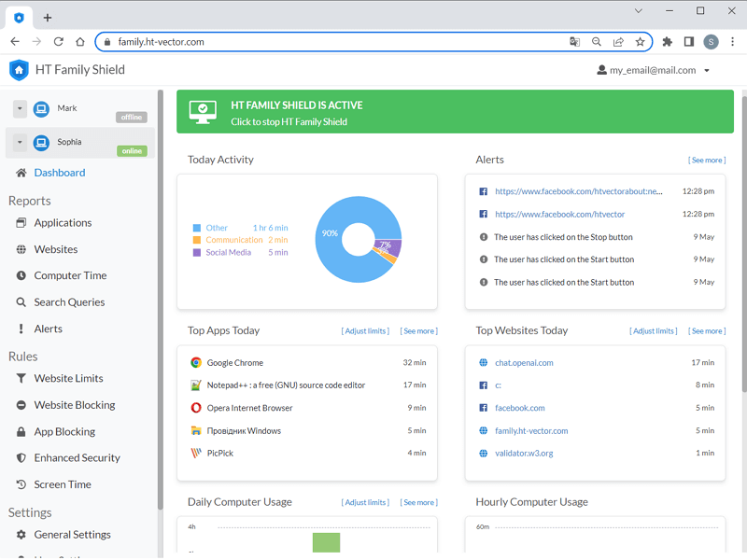Image resolution: width=747 pixels, height=560 pixels.
Task: Click the Notepad++ app icon
Action: tap(196, 385)
